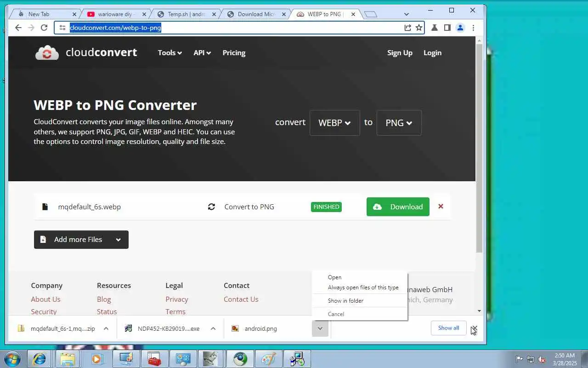This screenshot has width=588, height=368.
Task: Click the volume muted tray icon
Action: (x=542, y=359)
